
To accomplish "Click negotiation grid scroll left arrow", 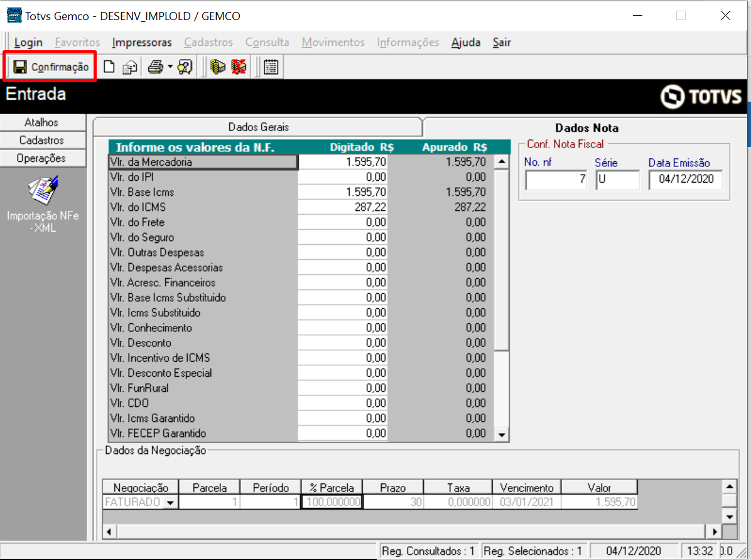I will [110, 531].
